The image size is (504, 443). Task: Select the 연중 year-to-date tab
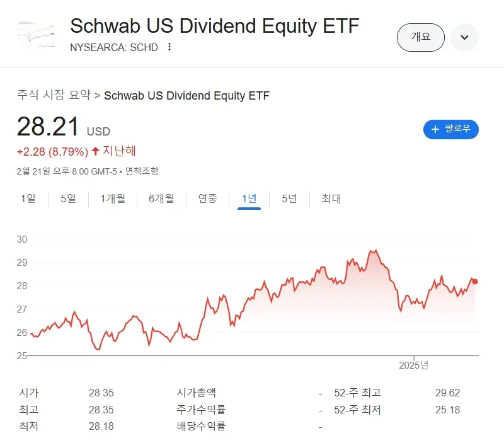coord(208,198)
